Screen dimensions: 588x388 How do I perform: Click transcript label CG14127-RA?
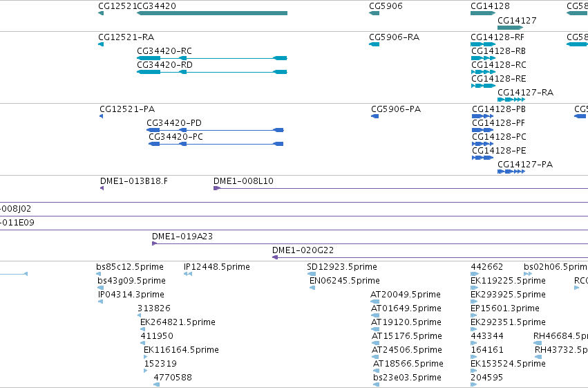(525, 93)
